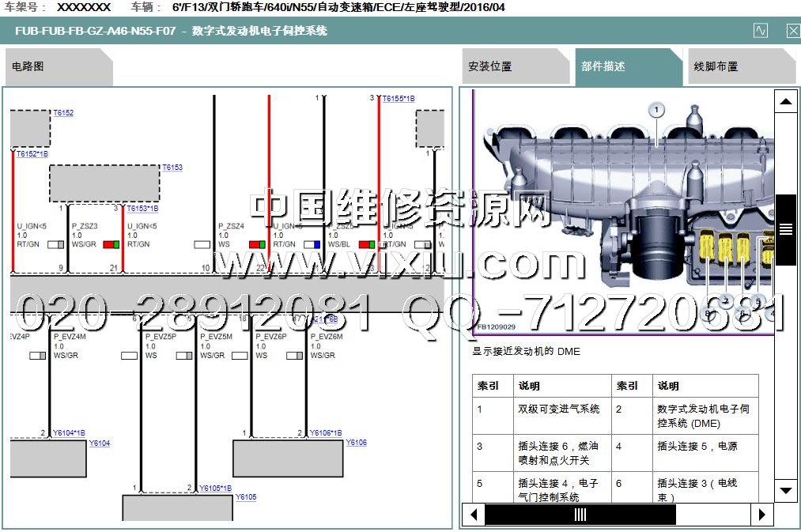801x532 pixels.
Task: Click the red-green wire color swatch by P_ZSZ3
Action: 111,245
